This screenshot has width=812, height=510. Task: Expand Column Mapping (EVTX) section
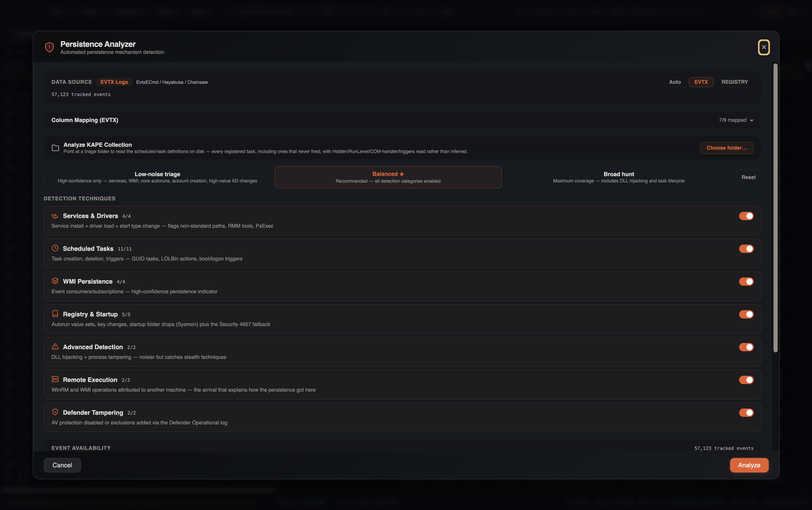click(402, 120)
